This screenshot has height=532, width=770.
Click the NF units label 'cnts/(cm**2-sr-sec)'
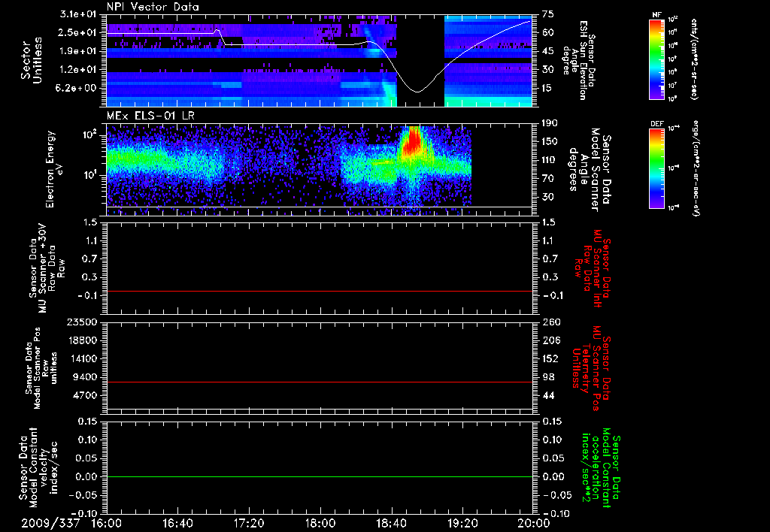[694, 59]
